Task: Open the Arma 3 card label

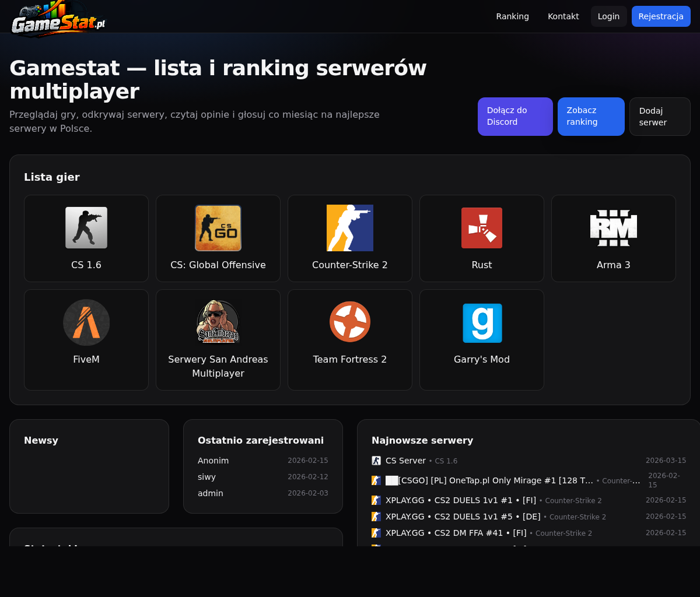Action: click(614, 265)
